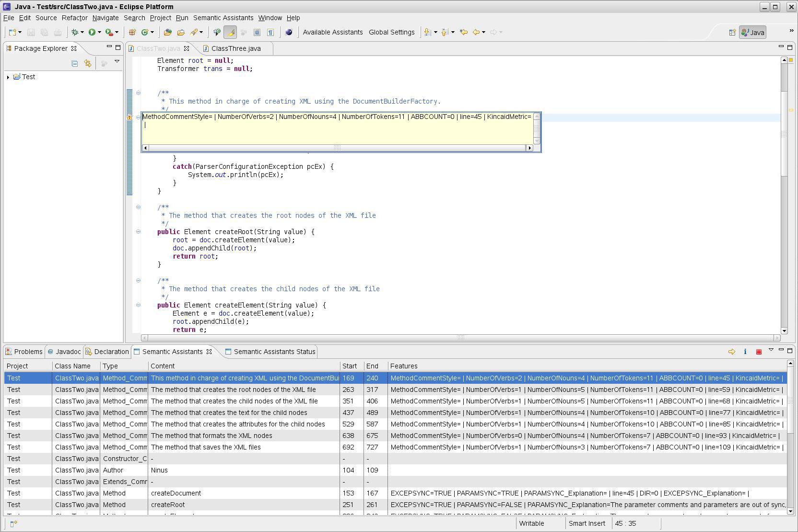798x532 pixels.
Task: Click the tooltip popup horizontal scrollbar
Action: point(337,148)
